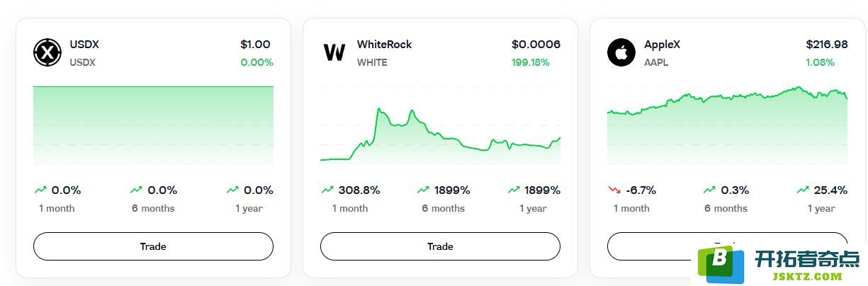This screenshot has width=868, height=286.
Task: Click the partially hidden AppleX Trade button
Action: 648,246
